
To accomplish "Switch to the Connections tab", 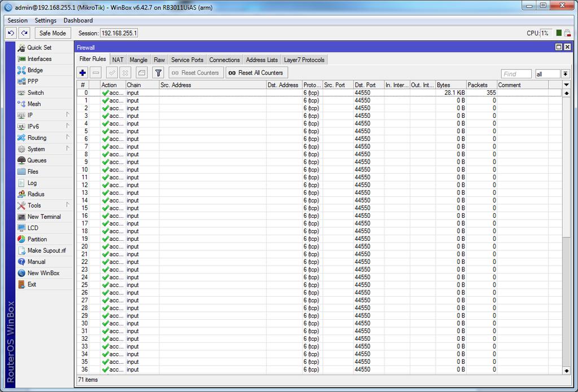I will click(225, 60).
